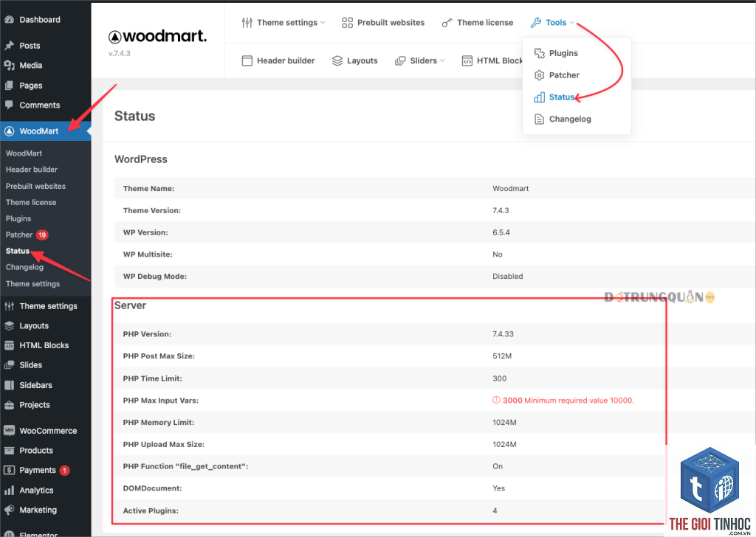The width and height of the screenshot is (756, 537).
Task: Click the '512M' PHP Post Max Size value
Action: coord(502,356)
